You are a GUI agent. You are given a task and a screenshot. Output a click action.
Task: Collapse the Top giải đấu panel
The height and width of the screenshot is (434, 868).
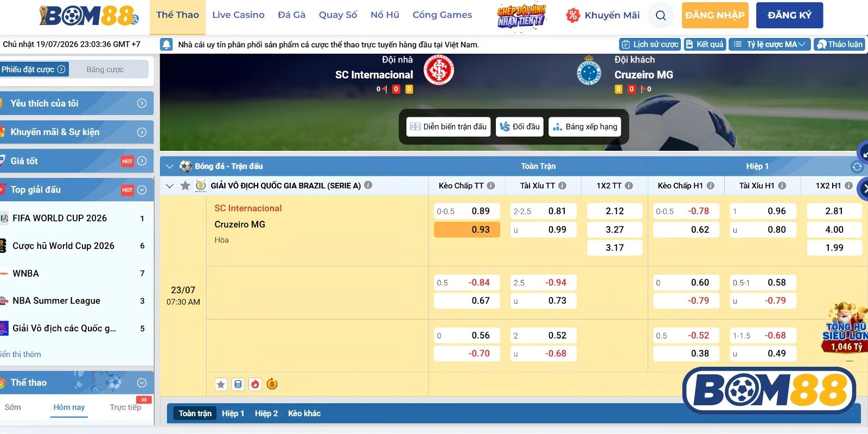[142, 189]
